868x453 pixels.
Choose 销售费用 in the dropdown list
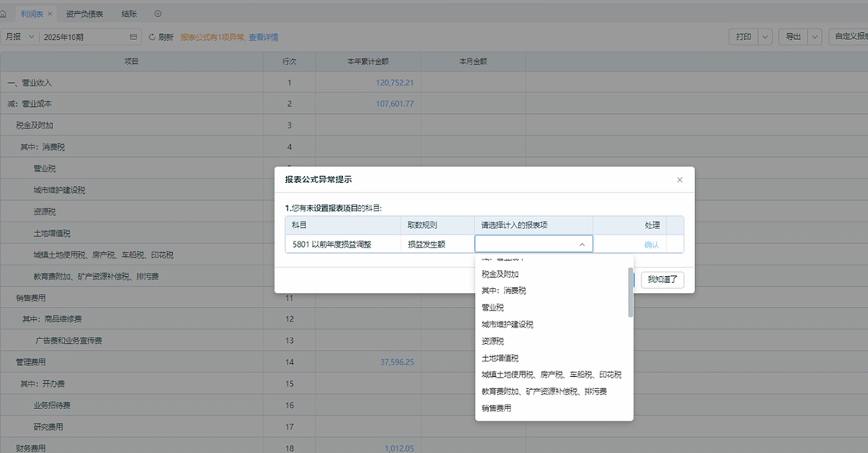[x=497, y=408]
